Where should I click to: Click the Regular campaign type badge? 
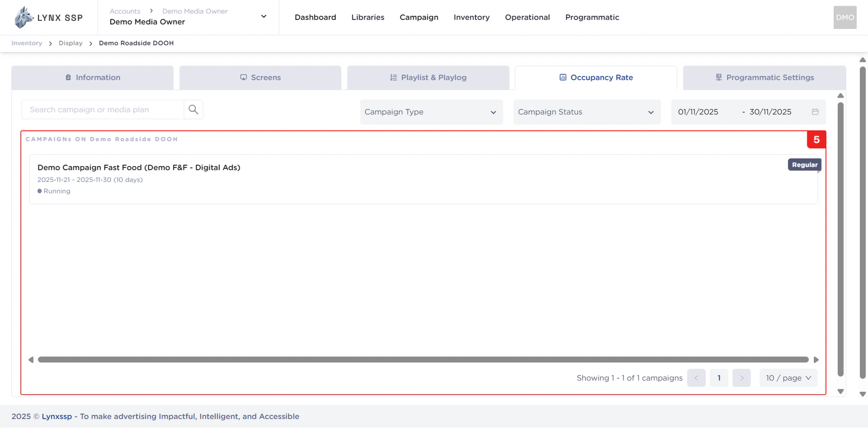click(x=805, y=165)
